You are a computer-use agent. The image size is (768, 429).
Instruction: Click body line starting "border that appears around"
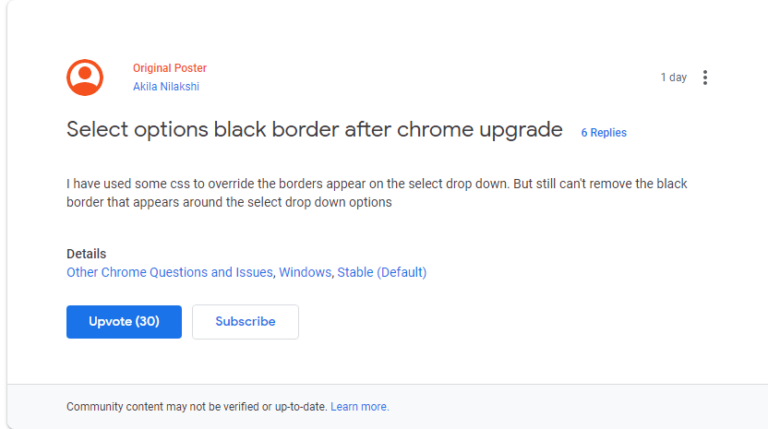[x=228, y=202]
